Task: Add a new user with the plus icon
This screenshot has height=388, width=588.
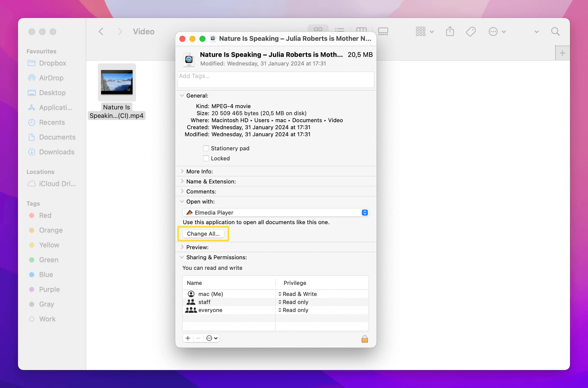Action: coord(188,338)
